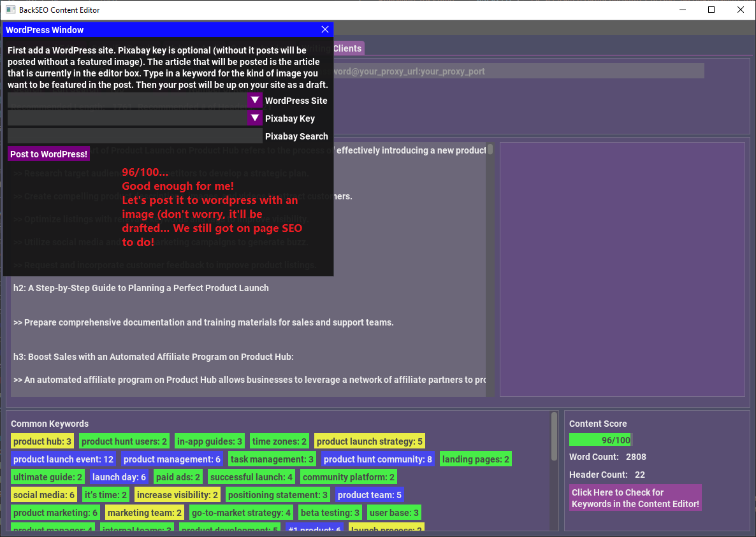The width and height of the screenshot is (756, 537).
Task: Click 'task management: 3' keyword tag
Action: (x=272, y=459)
